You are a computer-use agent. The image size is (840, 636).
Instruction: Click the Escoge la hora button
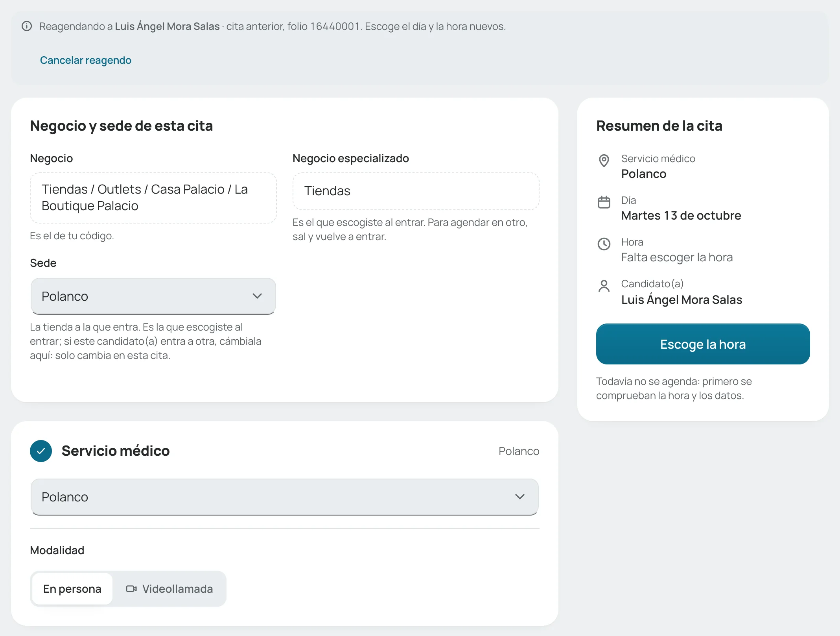coord(703,344)
